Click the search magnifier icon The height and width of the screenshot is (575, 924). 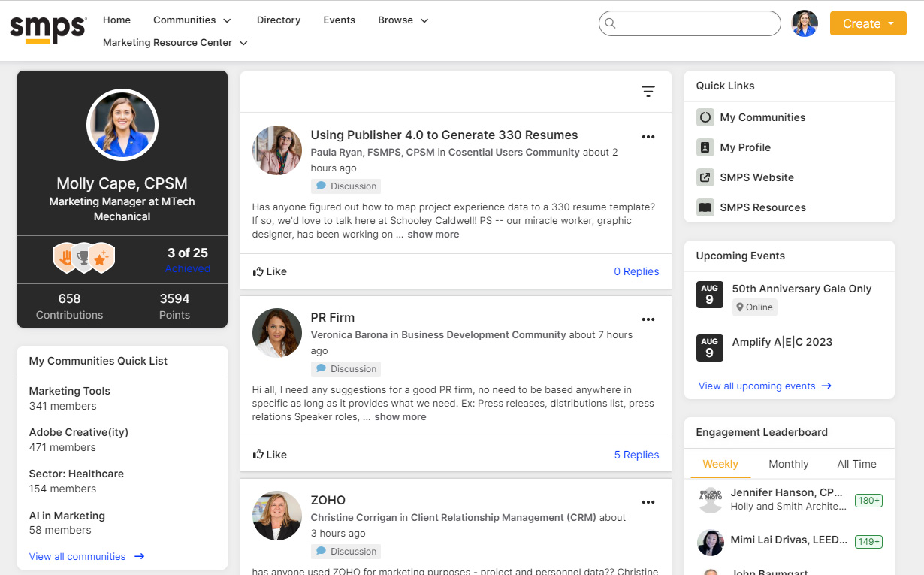(x=610, y=23)
